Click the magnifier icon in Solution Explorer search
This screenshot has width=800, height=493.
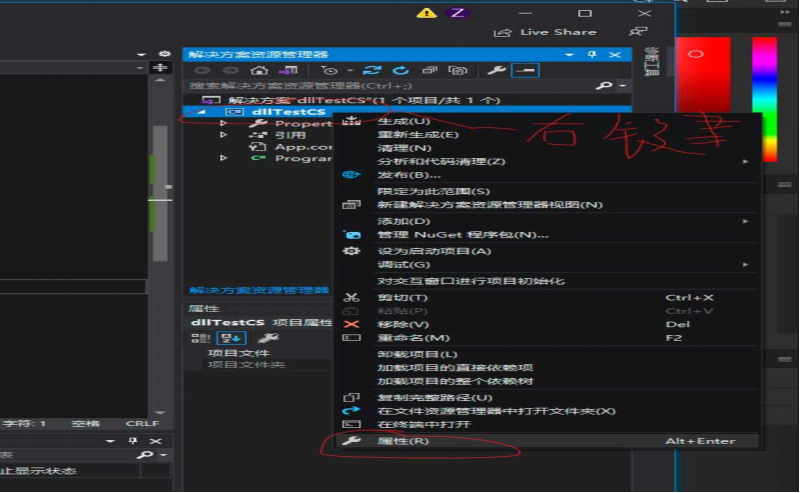click(604, 86)
